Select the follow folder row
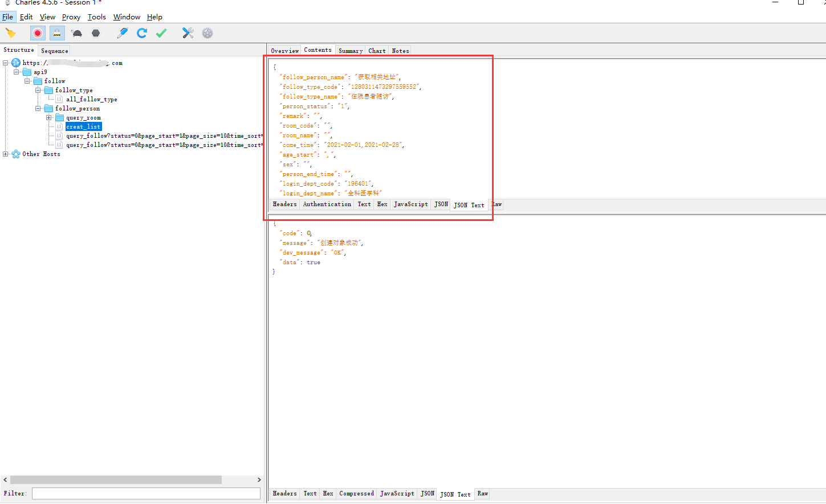This screenshot has width=826, height=504. click(x=55, y=81)
